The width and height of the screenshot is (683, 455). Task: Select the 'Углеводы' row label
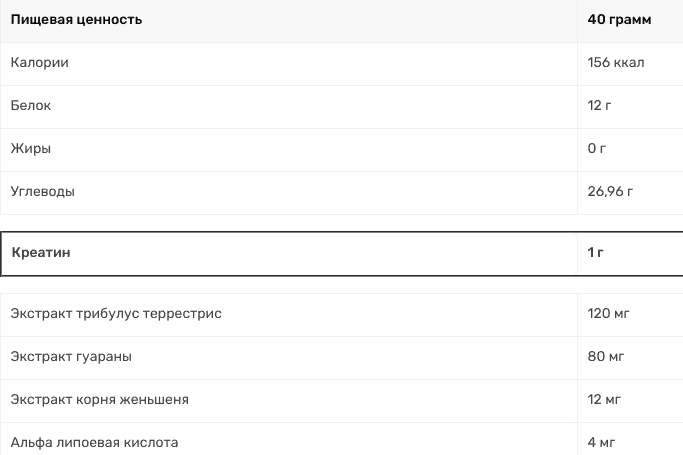click(43, 192)
